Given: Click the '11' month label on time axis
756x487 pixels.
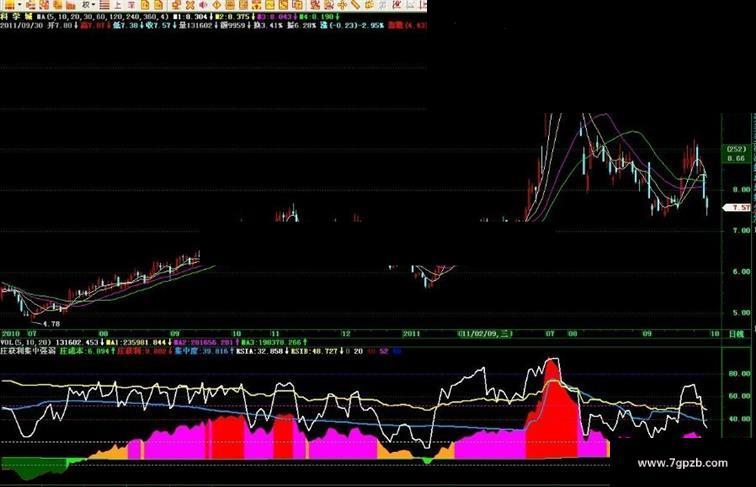Looking at the screenshot, I should point(274,333).
